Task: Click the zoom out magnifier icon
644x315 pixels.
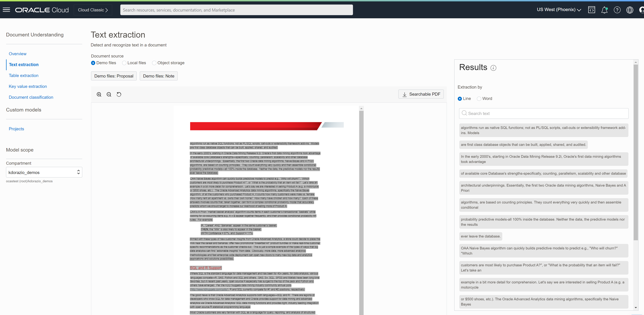Action: click(x=109, y=94)
